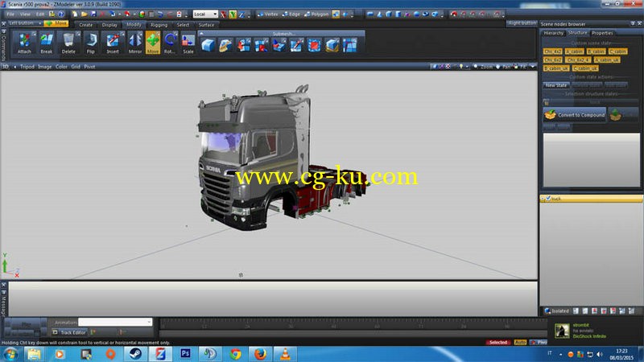Select the Break tool
The height and width of the screenshot is (362, 644).
(x=46, y=43)
